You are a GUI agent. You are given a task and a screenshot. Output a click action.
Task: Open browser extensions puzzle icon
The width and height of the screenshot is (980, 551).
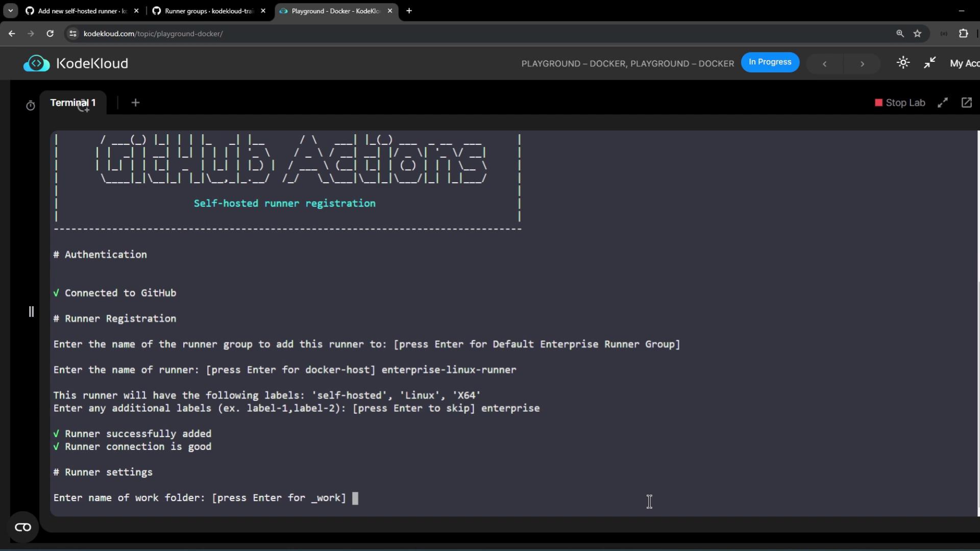click(963, 34)
